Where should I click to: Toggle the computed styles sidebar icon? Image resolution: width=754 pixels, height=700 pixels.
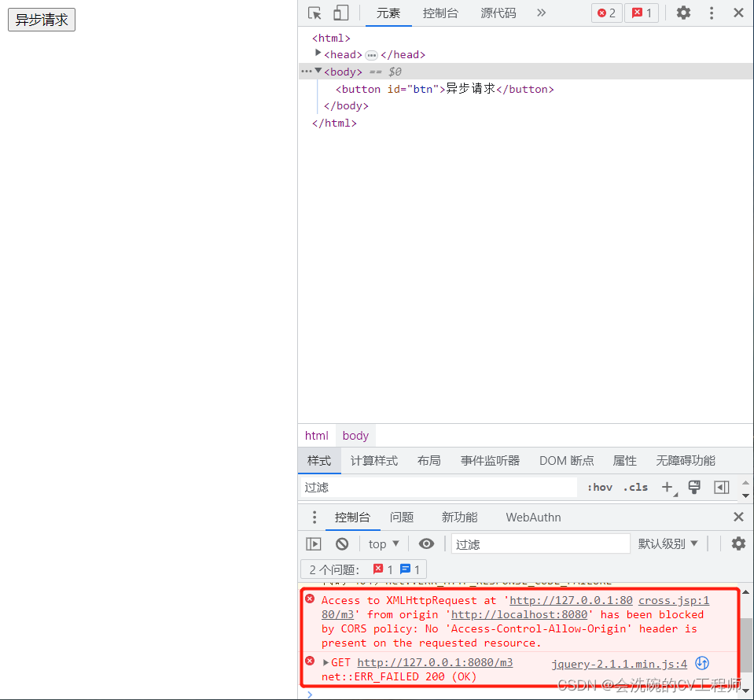tap(721, 488)
